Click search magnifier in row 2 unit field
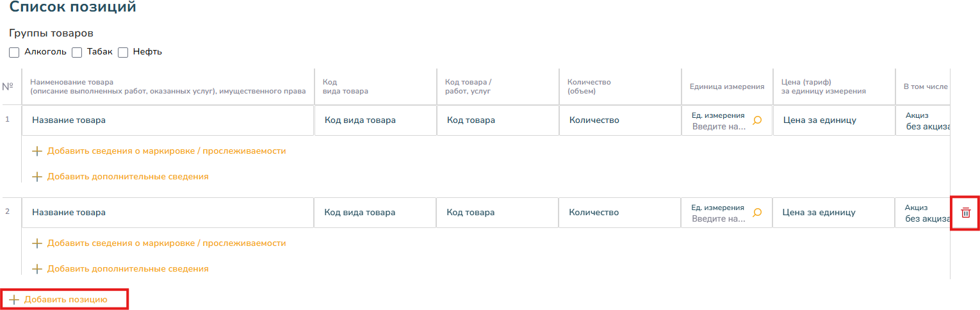Screen dimensions: 980x310 tap(757, 213)
